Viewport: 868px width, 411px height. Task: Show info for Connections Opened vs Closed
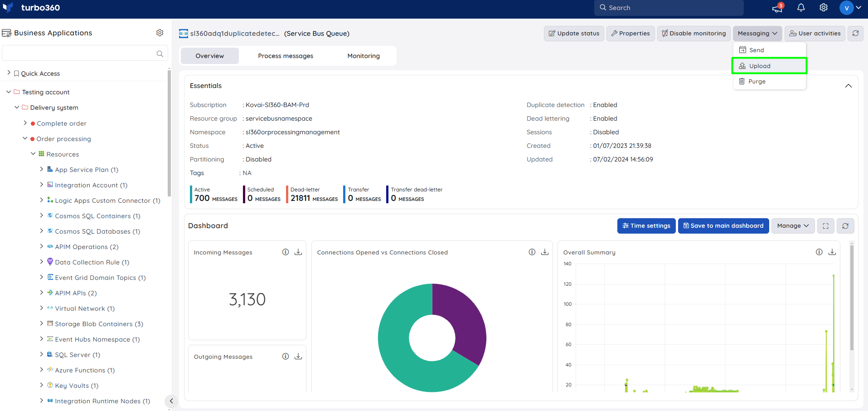click(532, 252)
